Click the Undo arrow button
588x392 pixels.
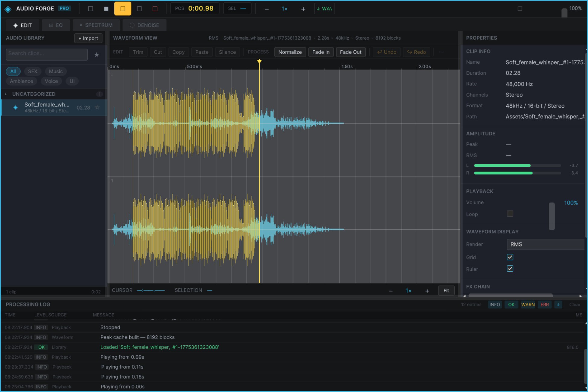[387, 52]
